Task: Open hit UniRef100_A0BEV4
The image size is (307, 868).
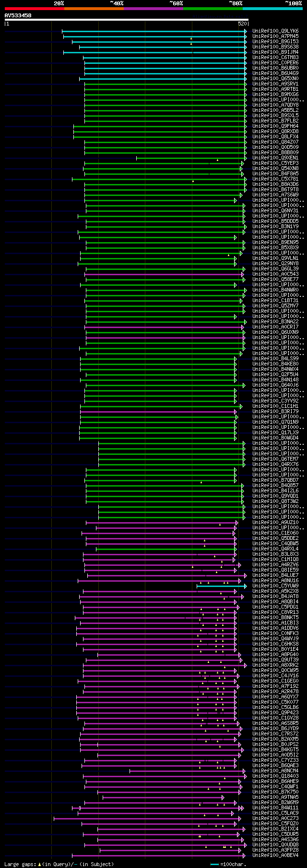Action: pyautogui.click(x=275, y=856)
